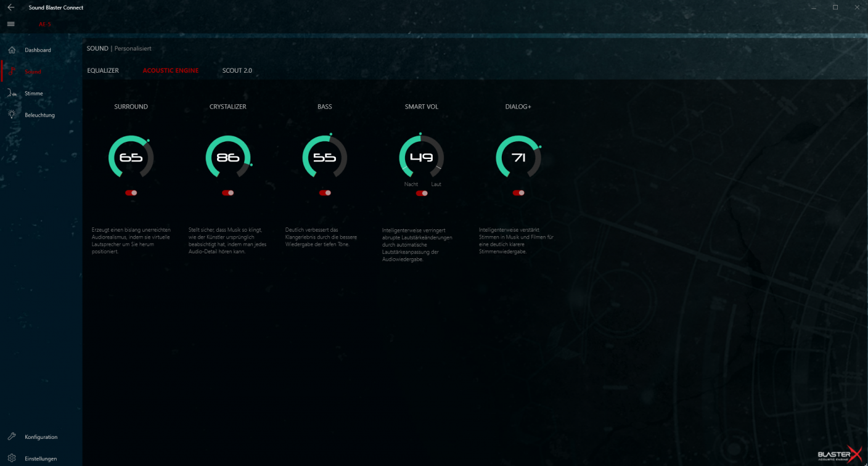Viewport: 868px width, 466px height.
Task: Open the Beleuchtung sidebar entry
Action: 39,115
